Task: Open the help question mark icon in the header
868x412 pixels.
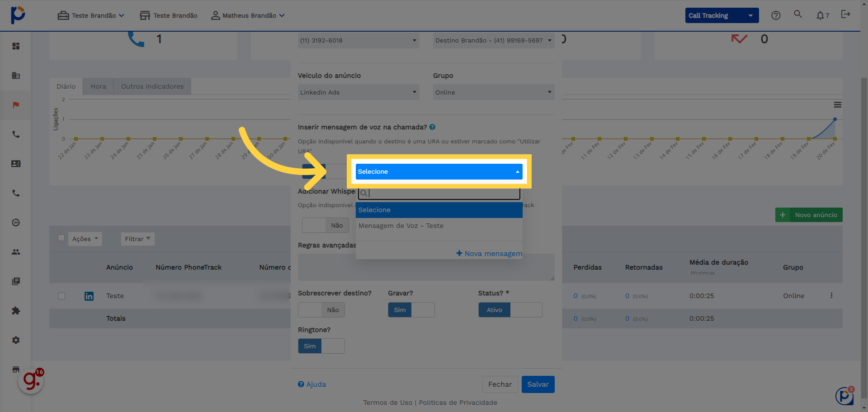Action: click(x=776, y=15)
